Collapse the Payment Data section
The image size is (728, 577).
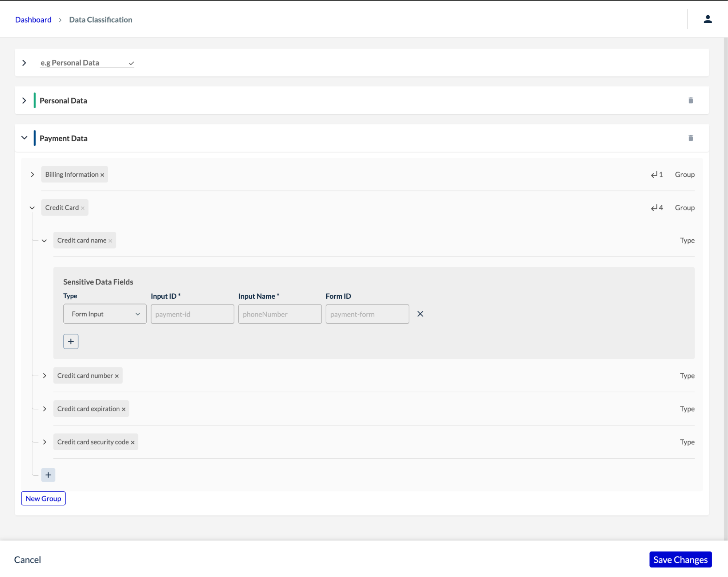tap(24, 138)
